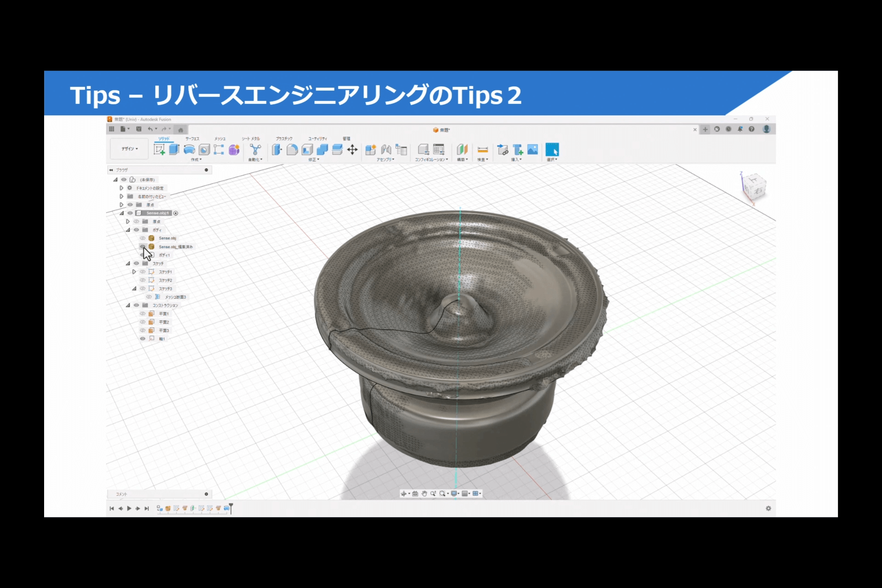This screenshot has width=882, height=588.
Task: Open timeline settings gear
Action: coord(768,509)
